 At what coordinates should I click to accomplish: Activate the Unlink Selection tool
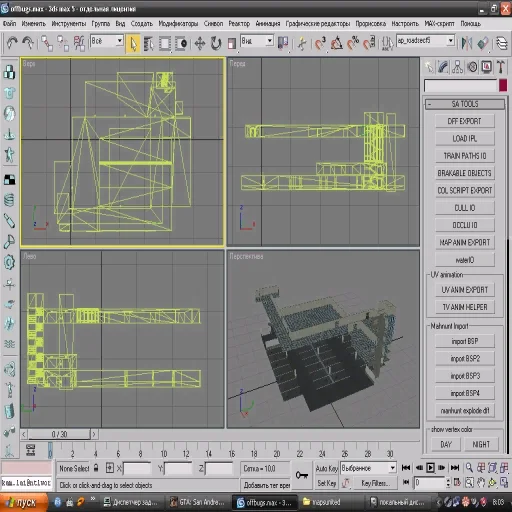63,43
